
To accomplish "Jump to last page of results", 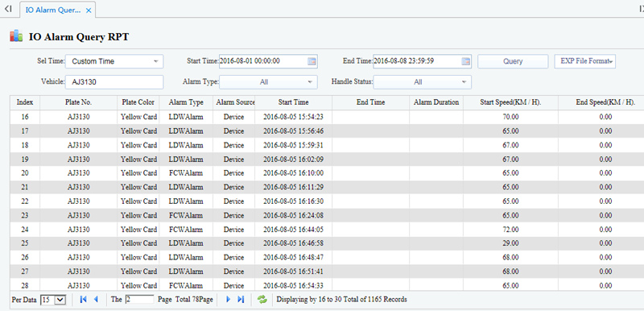I will tap(241, 300).
